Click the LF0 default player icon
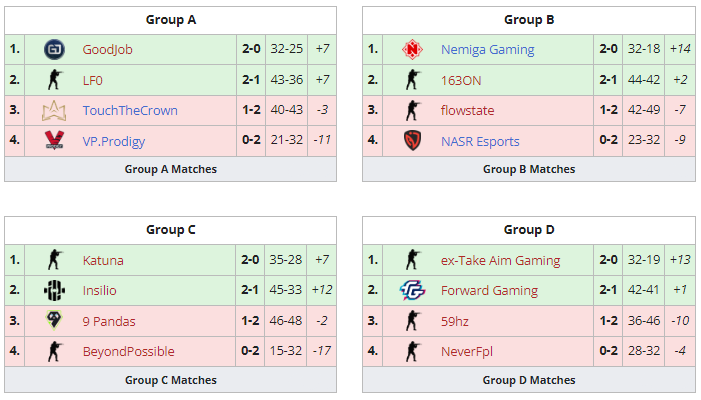 (54, 80)
